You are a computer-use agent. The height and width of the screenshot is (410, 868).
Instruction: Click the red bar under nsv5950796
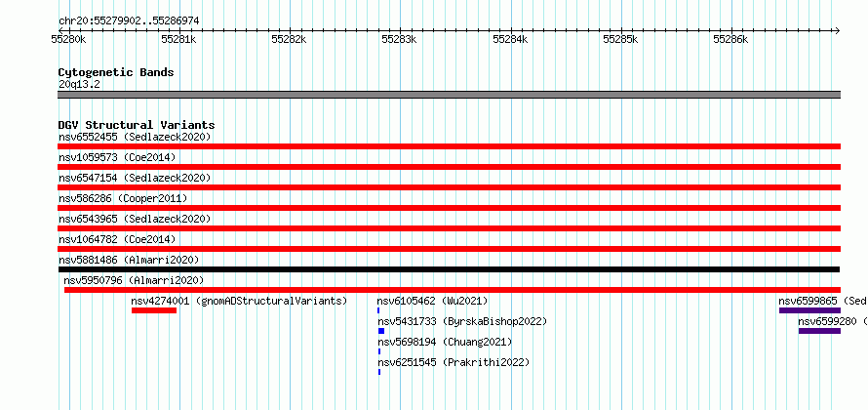point(453,290)
